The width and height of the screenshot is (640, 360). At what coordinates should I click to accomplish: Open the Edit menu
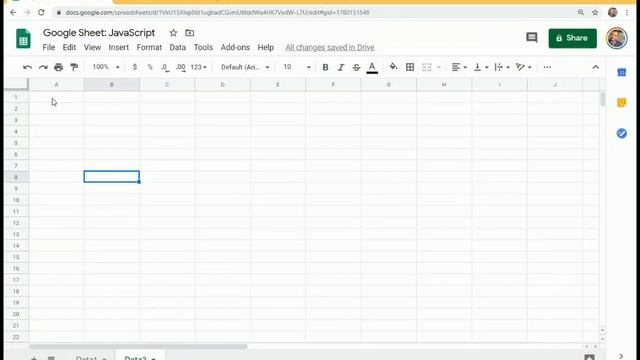pyautogui.click(x=69, y=47)
